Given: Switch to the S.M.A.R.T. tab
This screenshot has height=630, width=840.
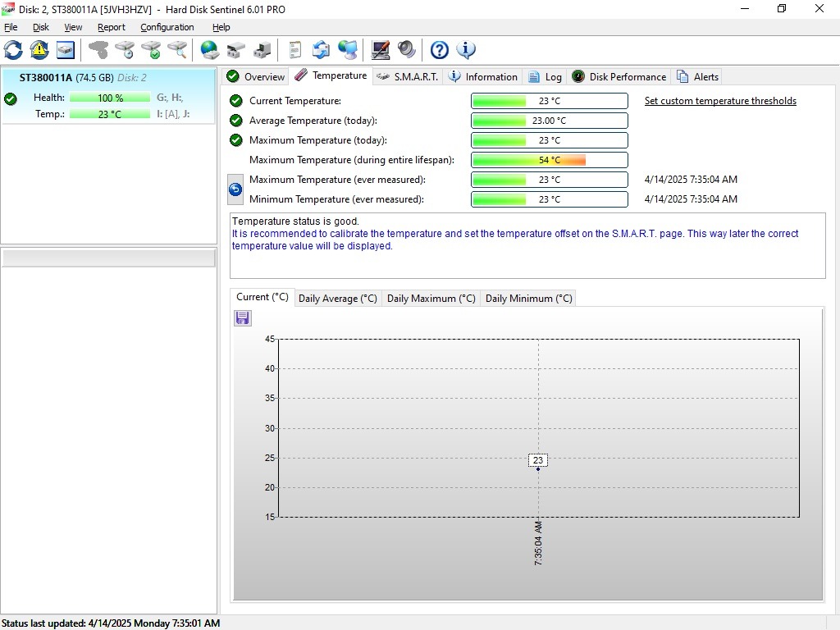Looking at the screenshot, I should pyautogui.click(x=408, y=76).
